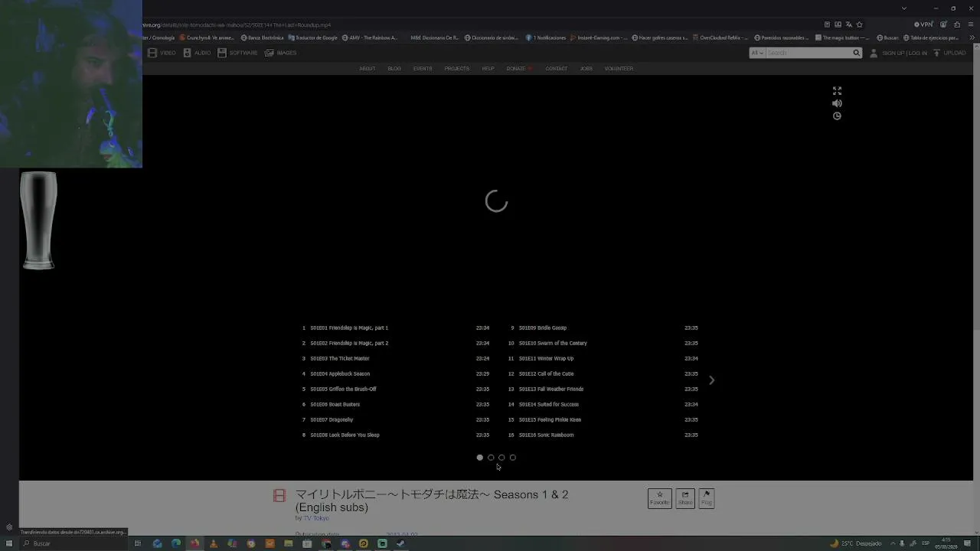This screenshot has height=551, width=980.
Task: Open the Crunchyroll bookmark
Action: click(x=207, y=37)
